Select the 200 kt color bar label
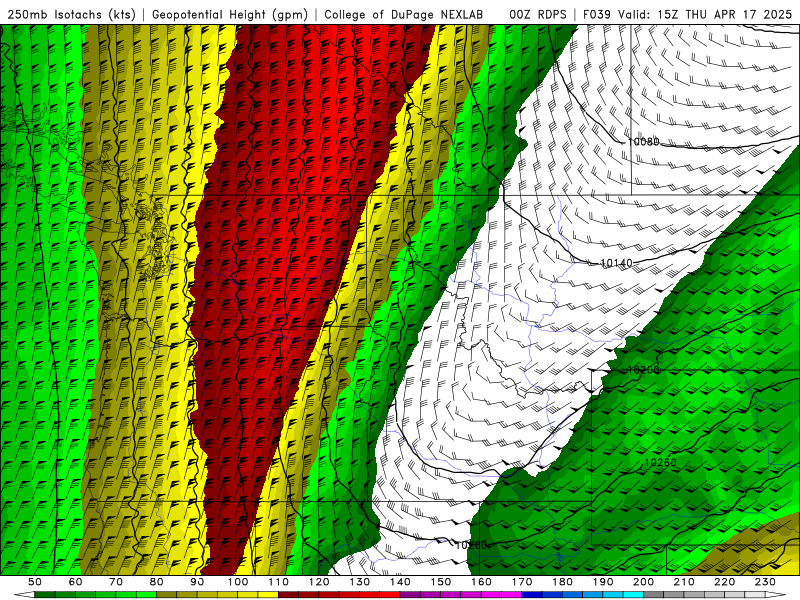The image size is (800, 600). tap(643, 582)
